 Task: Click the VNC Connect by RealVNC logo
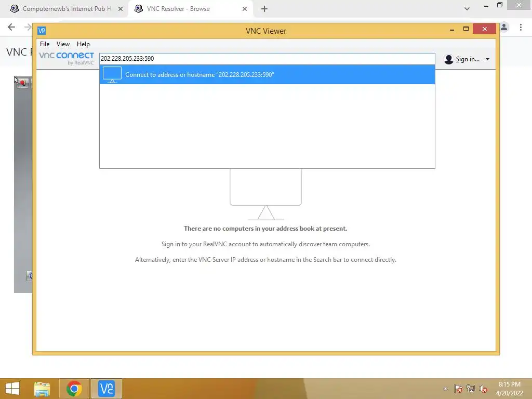[66, 58]
